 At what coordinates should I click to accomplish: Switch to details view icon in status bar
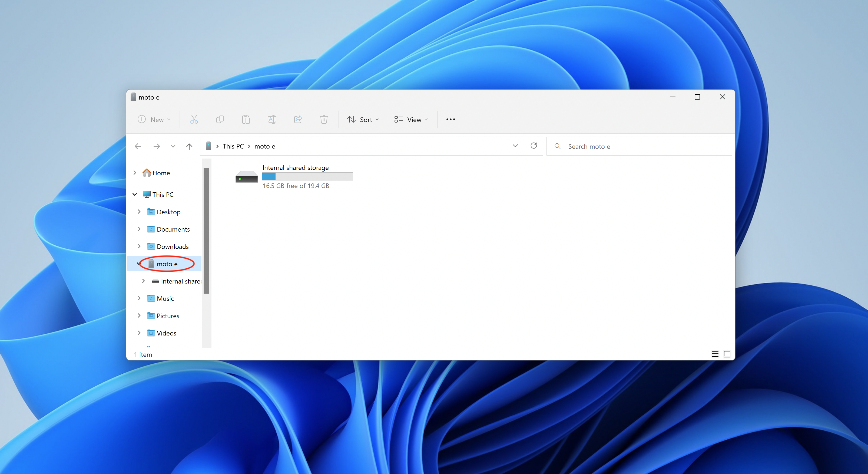point(715,354)
